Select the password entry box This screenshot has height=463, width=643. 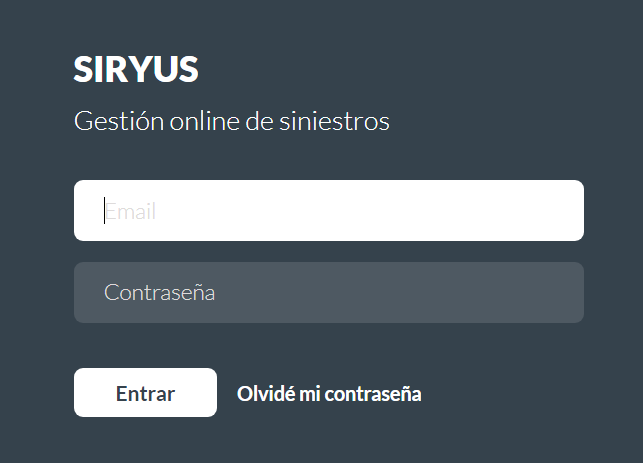(x=328, y=293)
